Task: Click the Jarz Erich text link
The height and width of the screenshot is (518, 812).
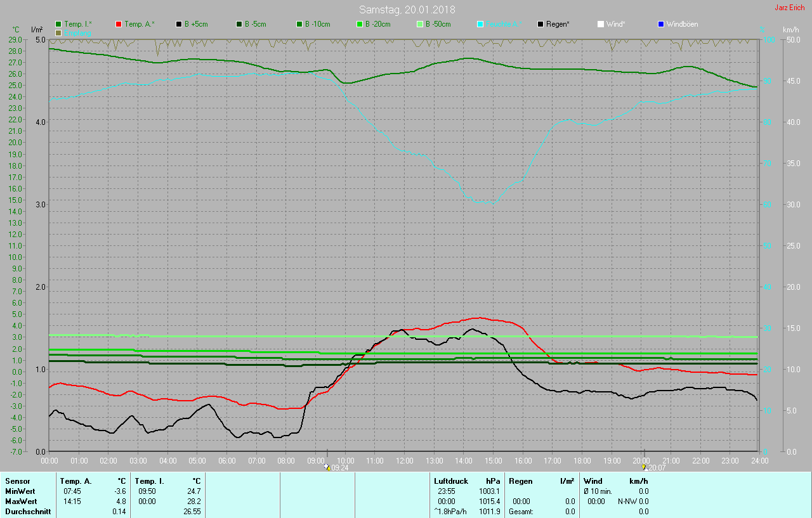Action: point(789,8)
